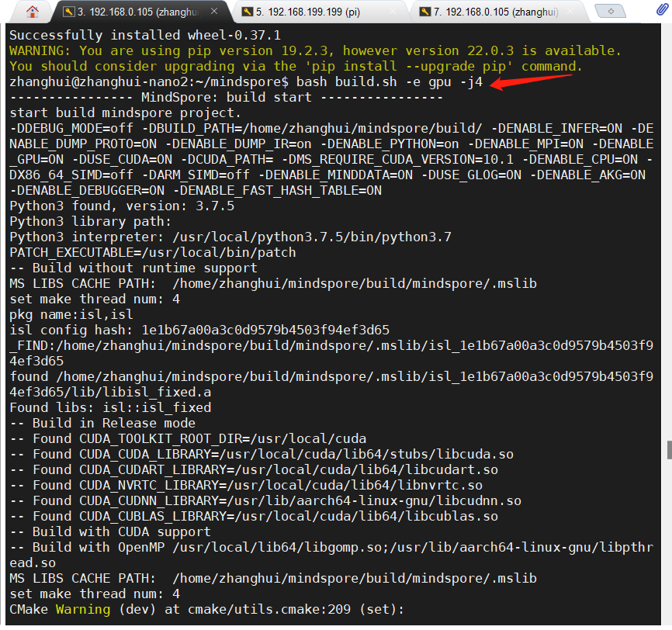
Task: Click the SSH key icon on tab 5
Action: 248,12
